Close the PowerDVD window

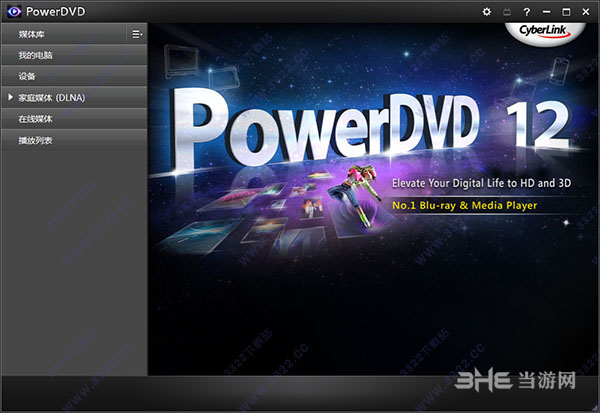coord(585,12)
